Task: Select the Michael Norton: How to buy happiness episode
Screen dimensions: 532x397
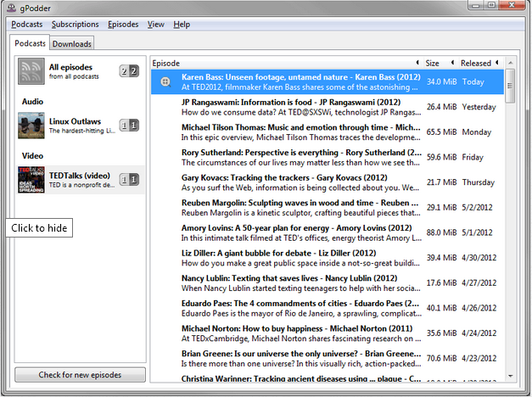Action: click(328, 333)
